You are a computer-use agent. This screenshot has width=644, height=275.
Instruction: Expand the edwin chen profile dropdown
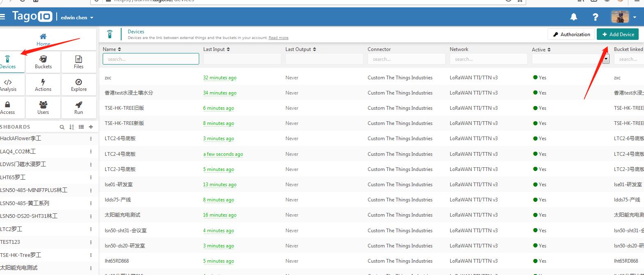[x=77, y=18]
